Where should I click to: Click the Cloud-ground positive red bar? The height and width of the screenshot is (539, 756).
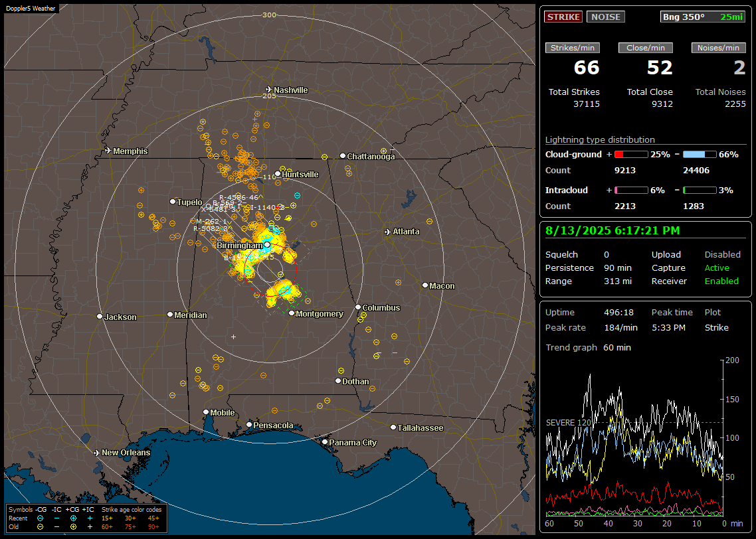[631, 155]
